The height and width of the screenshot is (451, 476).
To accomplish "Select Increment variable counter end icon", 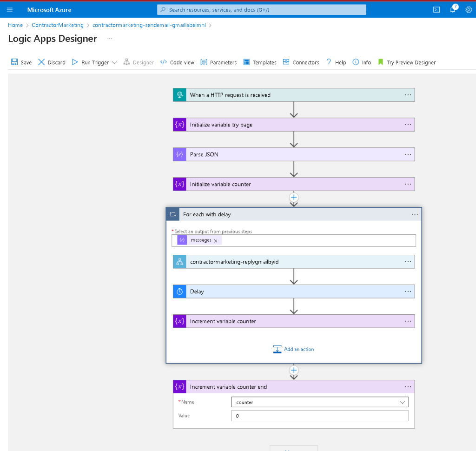I will 180,387.
